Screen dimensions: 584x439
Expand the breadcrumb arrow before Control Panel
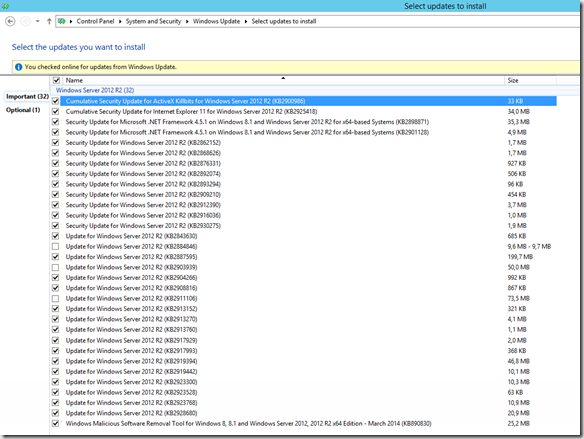(71, 22)
